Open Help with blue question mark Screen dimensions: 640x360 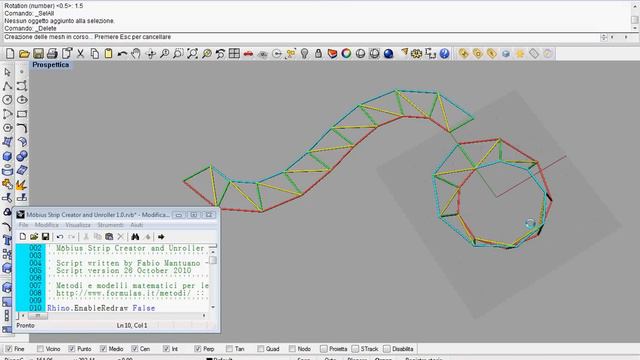click(x=444, y=53)
